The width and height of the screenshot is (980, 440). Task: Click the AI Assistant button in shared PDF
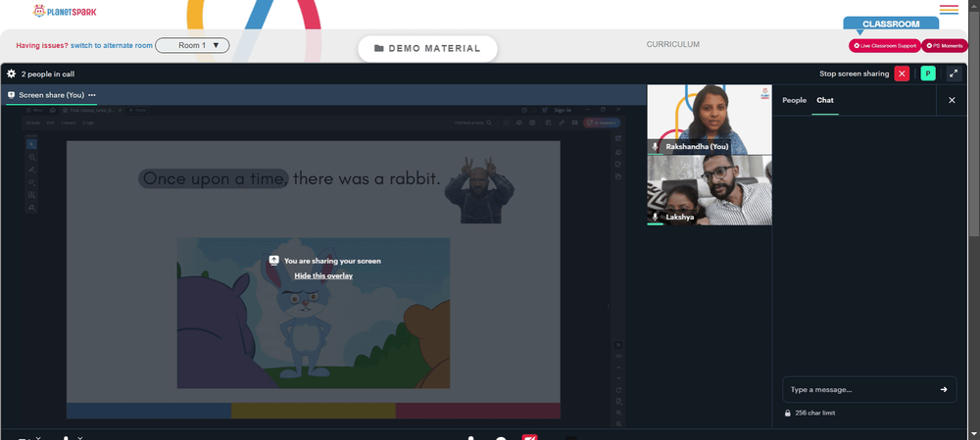tap(602, 123)
